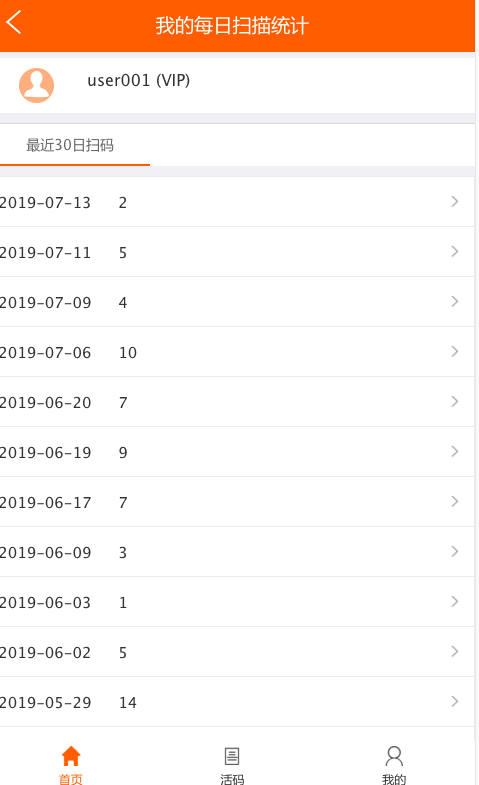
Task: Select the scan count 10 on 2019-07-06
Action: pyautogui.click(x=128, y=353)
